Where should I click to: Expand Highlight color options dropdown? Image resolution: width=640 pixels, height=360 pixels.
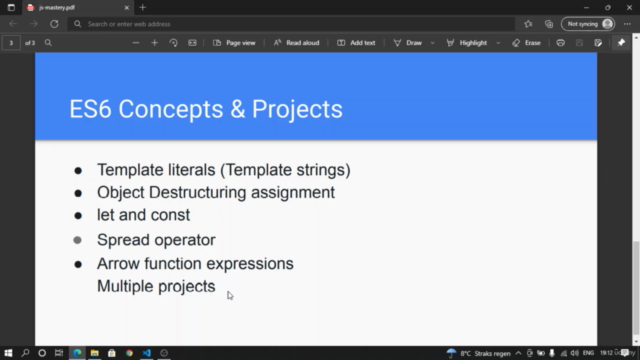coord(498,43)
